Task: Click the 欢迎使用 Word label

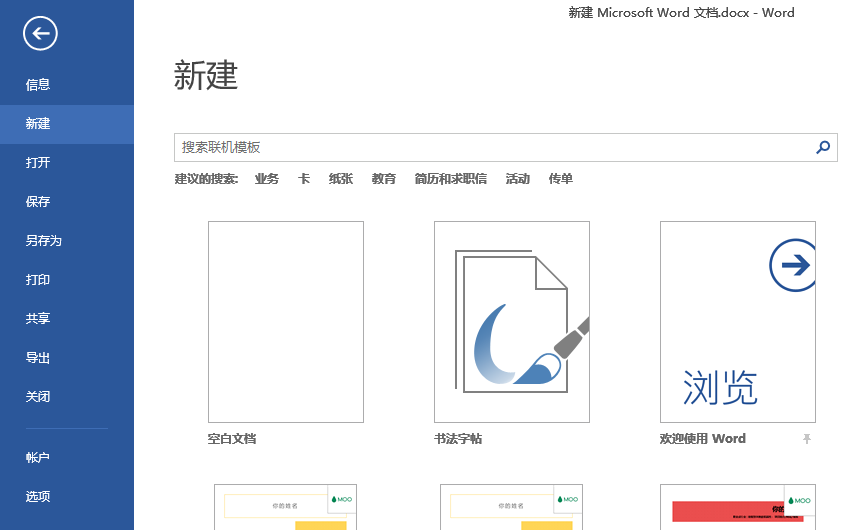Action: [702, 439]
